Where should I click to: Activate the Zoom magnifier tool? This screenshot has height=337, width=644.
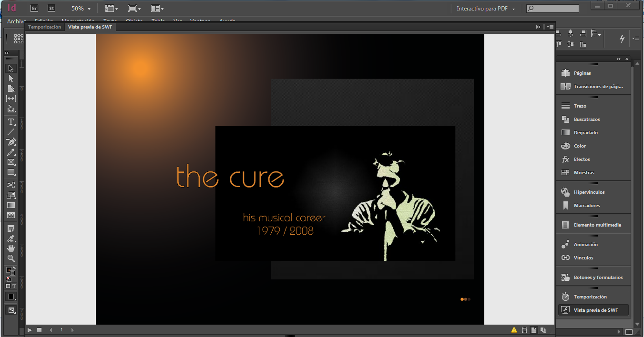[x=11, y=258]
